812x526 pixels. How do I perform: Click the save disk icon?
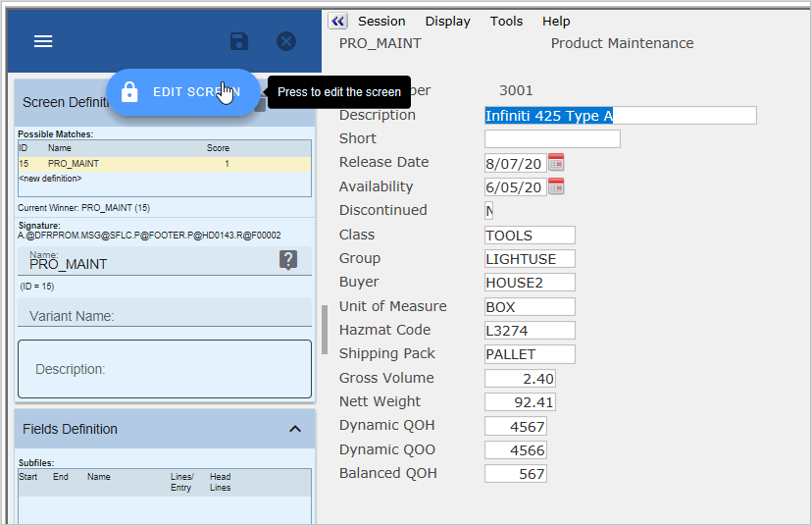pos(238,41)
